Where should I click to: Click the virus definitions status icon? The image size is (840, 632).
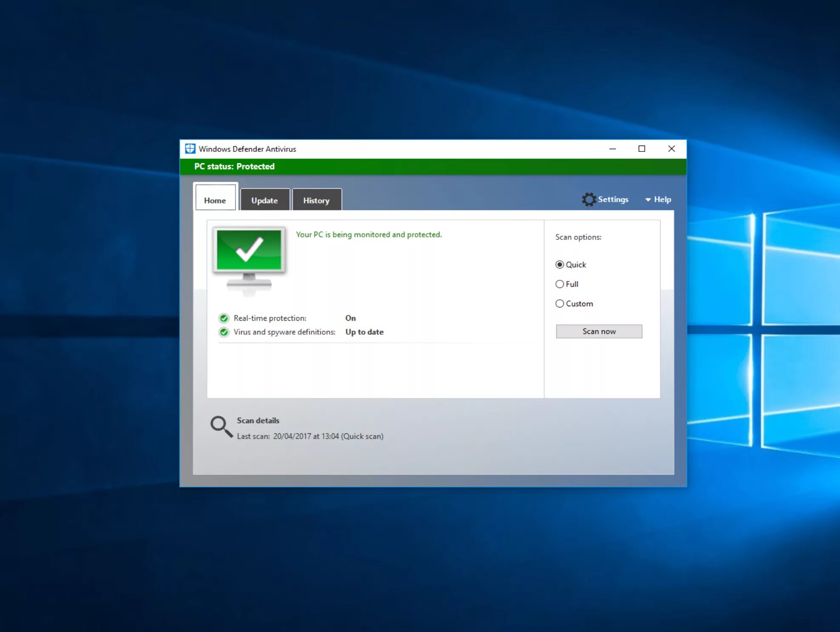(225, 332)
